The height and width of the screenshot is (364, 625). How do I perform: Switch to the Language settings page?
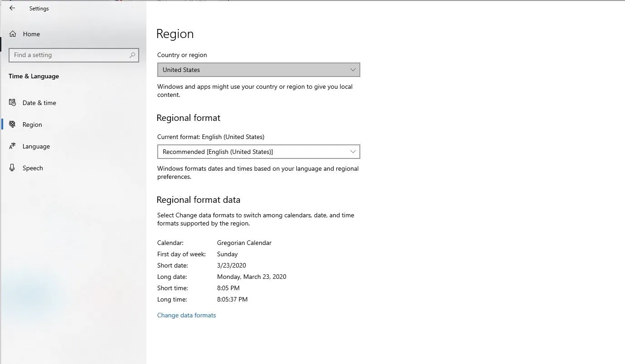point(36,146)
